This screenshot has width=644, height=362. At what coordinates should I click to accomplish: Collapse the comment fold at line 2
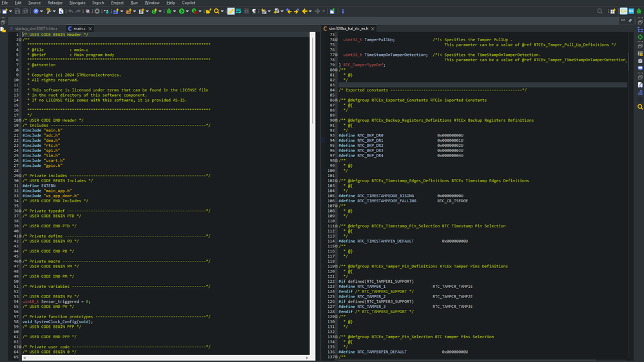(19, 39)
